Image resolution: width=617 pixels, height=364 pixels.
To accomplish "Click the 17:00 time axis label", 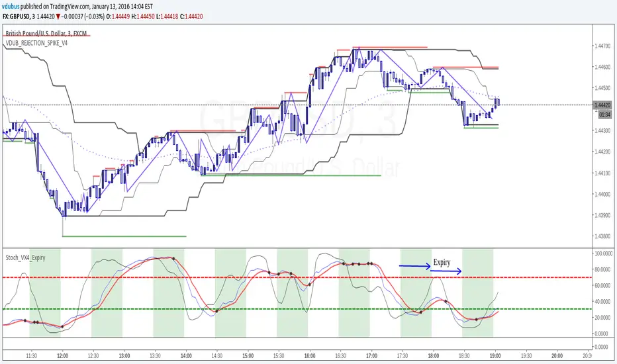I will pos(371,356).
